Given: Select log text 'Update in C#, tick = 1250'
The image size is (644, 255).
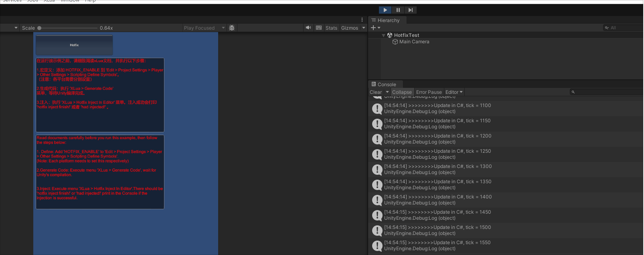Looking at the screenshot, I should (462, 151).
